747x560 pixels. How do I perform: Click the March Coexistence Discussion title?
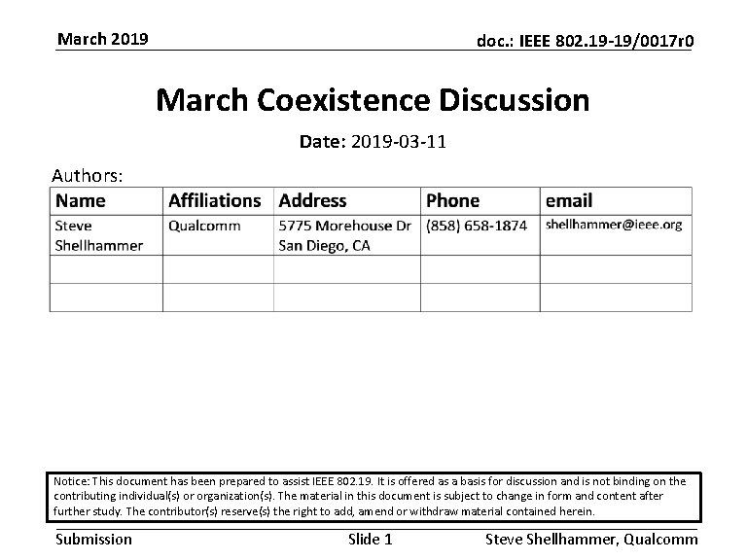tap(373, 100)
